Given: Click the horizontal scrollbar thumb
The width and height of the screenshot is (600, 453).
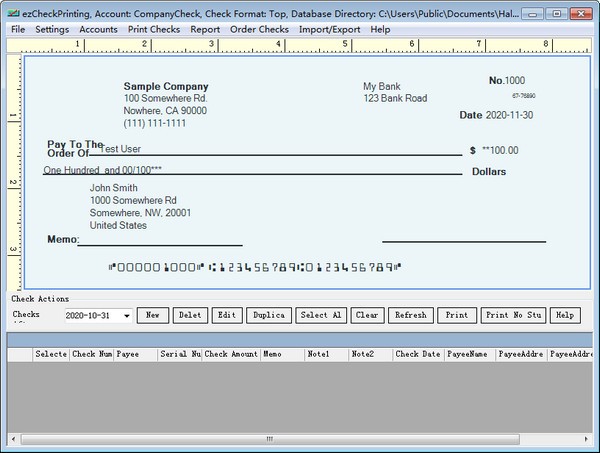Looking at the screenshot, I should 270,439.
